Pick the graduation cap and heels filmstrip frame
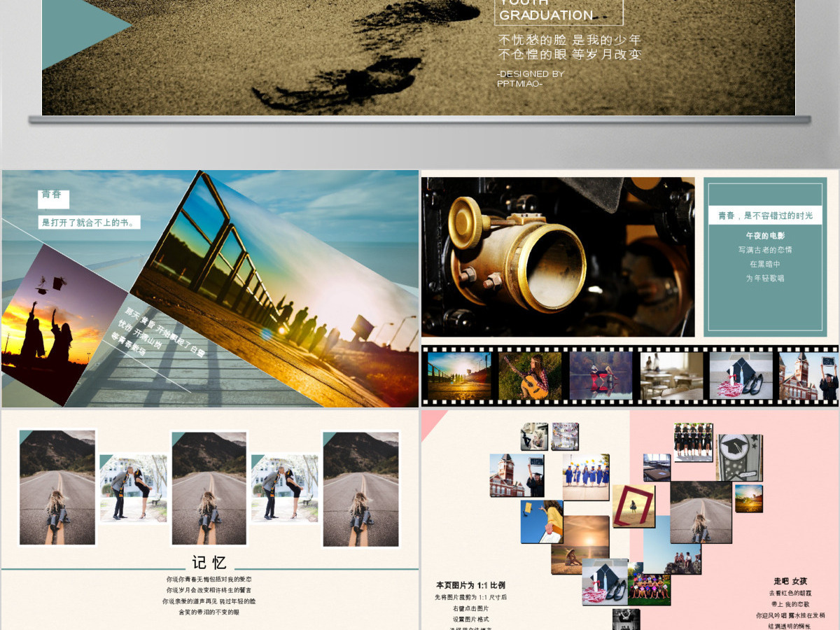Image resolution: width=840 pixels, height=630 pixels. coord(741,376)
